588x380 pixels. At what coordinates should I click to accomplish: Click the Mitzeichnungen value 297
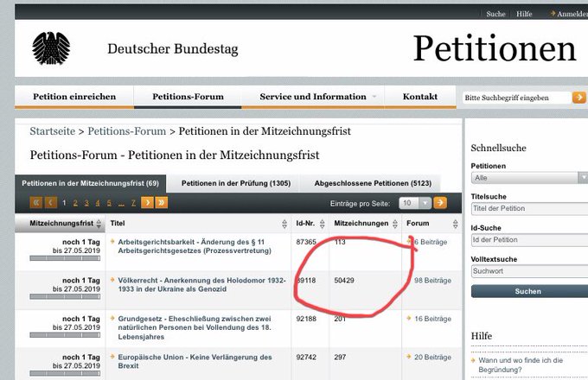[x=340, y=358]
